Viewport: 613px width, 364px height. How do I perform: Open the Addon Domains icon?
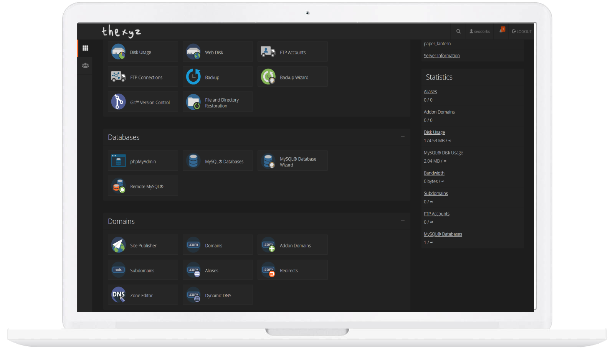tap(268, 245)
